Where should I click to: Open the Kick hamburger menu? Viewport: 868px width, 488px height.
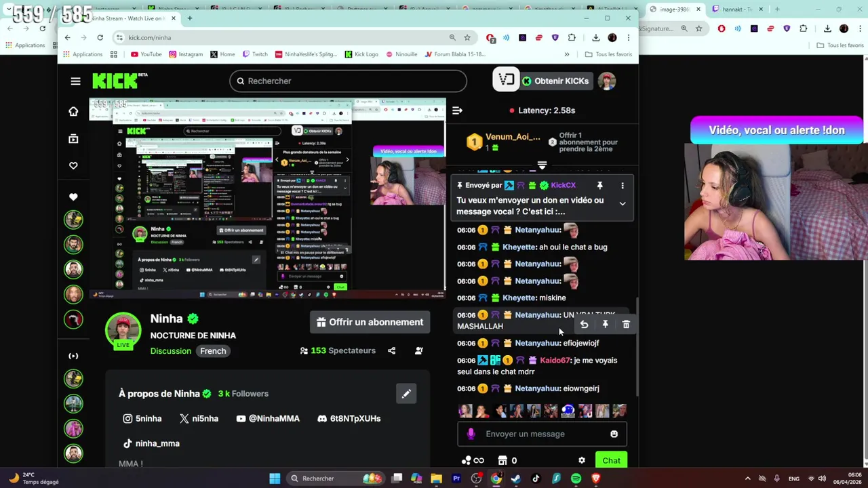[x=75, y=81]
